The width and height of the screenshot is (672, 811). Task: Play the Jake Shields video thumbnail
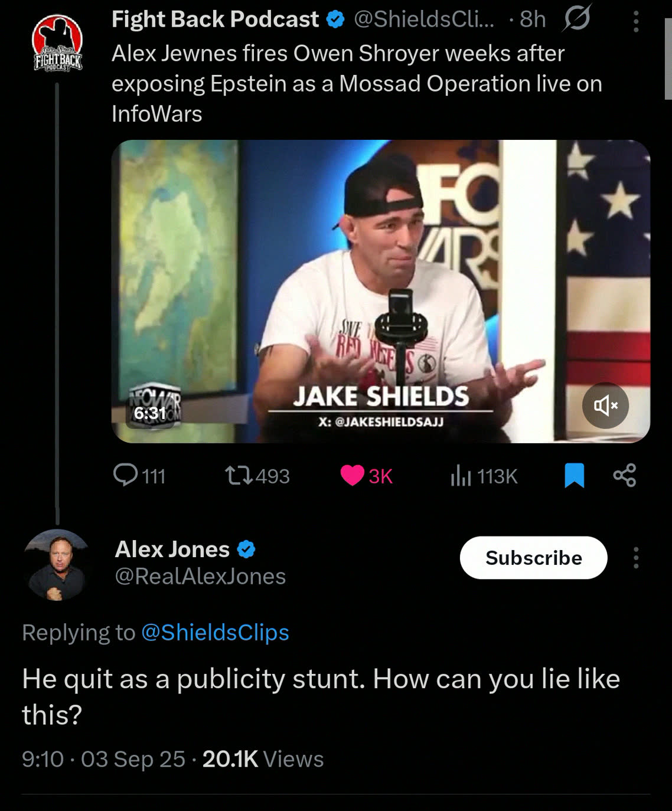coord(381,291)
